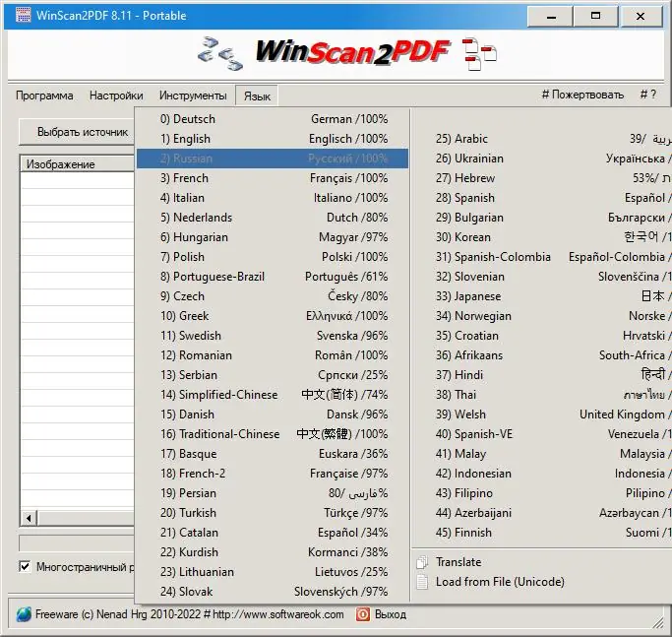Select 8) Portuguese-Brazil language
This screenshot has height=637, width=672.
click(x=273, y=277)
